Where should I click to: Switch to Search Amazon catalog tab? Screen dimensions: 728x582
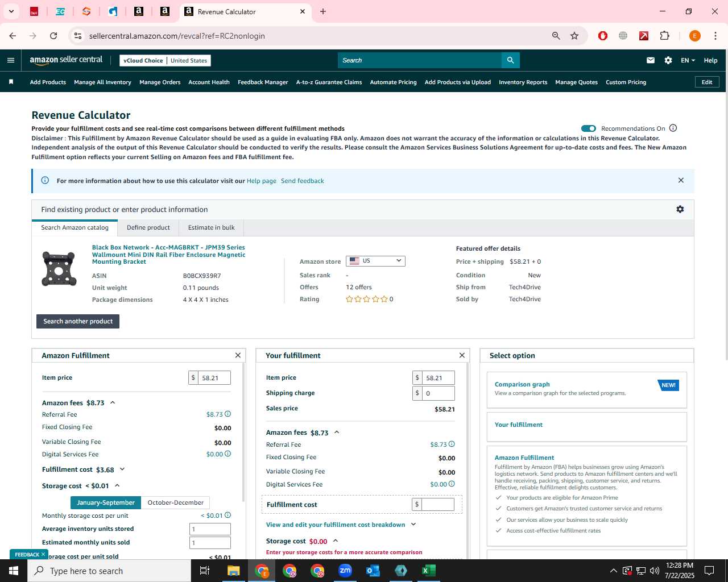[x=75, y=227]
